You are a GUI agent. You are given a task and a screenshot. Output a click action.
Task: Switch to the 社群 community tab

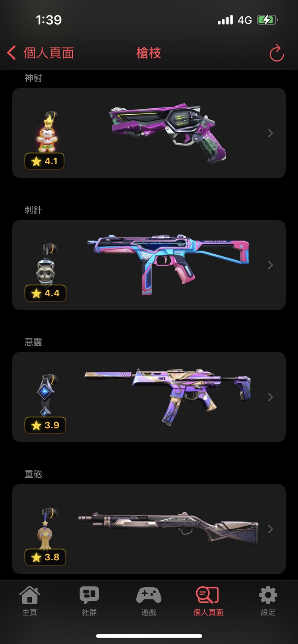click(89, 601)
